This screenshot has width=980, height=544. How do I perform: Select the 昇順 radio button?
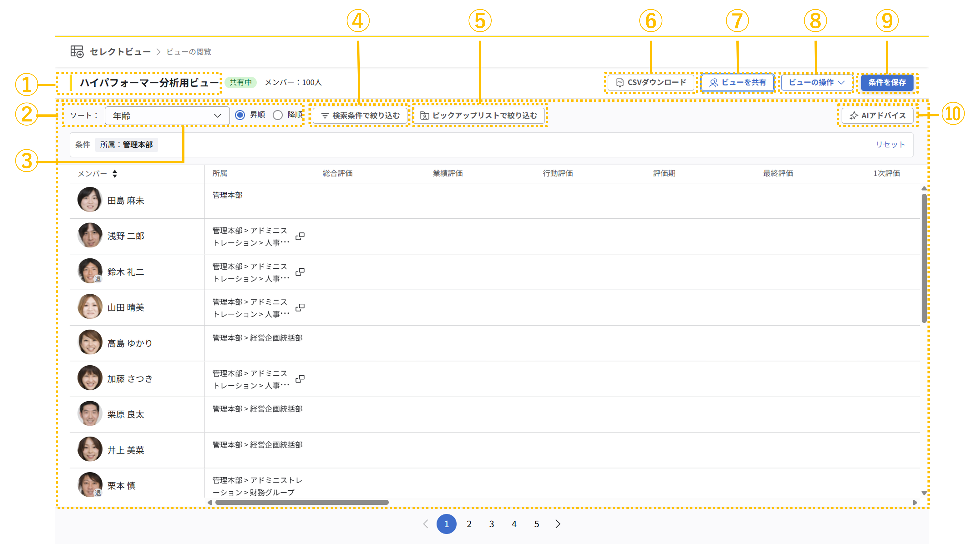240,115
